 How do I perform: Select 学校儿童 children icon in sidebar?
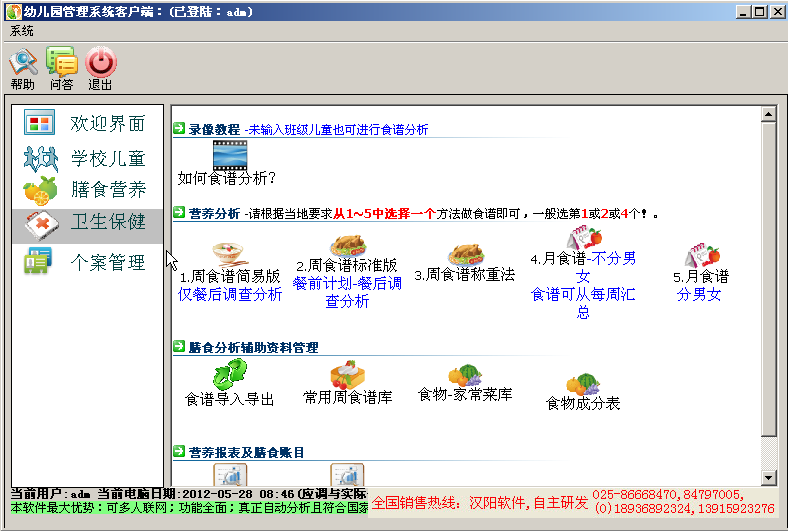(x=40, y=159)
